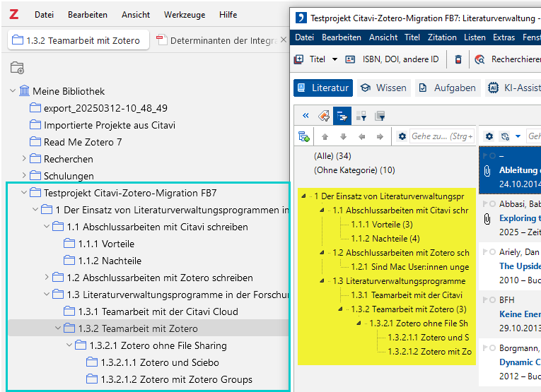The height and width of the screenshot is (392, 541).
Task: Select the keyword tag filter icon
Action: coord(324,116)
